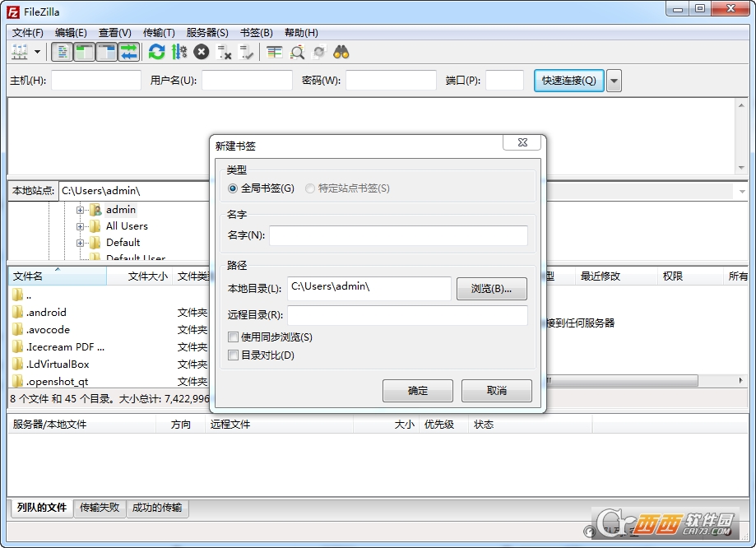This screenshot has height=548, width=756.
Task: Close the 新建书签 dialog
Action: 522,143
